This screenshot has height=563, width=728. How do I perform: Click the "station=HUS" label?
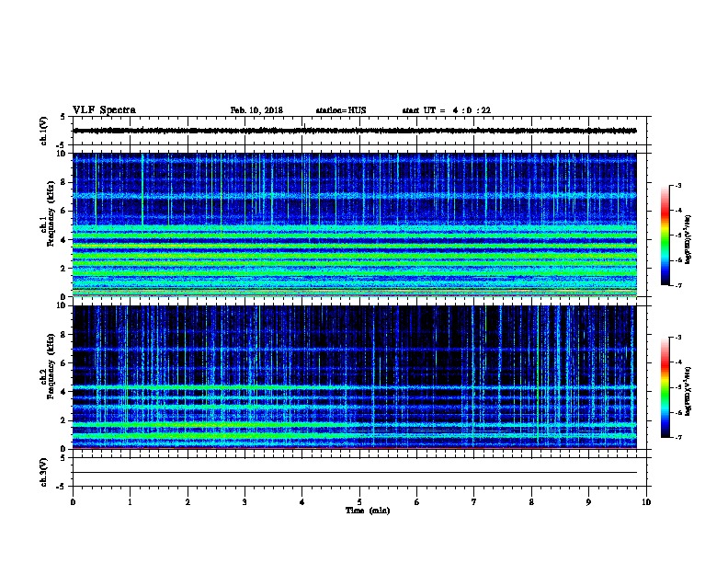[x=341, y=110]
